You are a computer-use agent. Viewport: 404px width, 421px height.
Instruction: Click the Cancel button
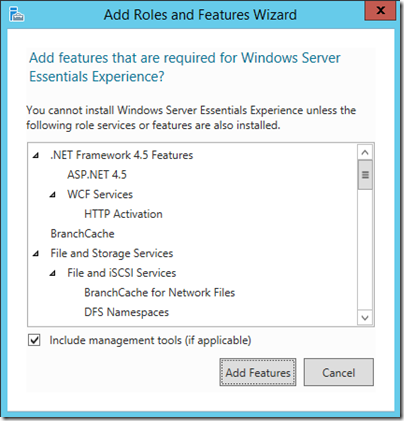(339, 372)
